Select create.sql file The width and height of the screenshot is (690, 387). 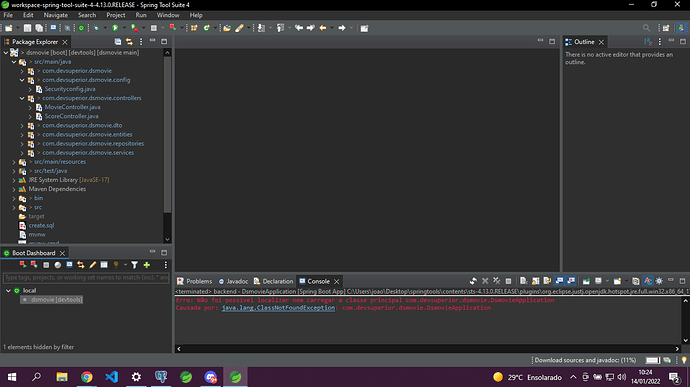click(x=41, y=225)
